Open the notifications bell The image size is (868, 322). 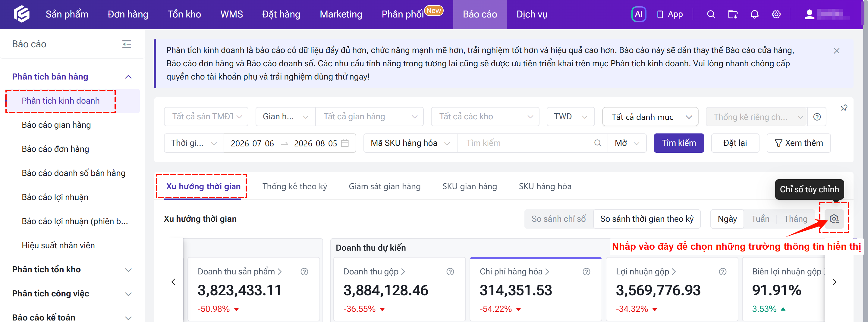tap(755, 14)
